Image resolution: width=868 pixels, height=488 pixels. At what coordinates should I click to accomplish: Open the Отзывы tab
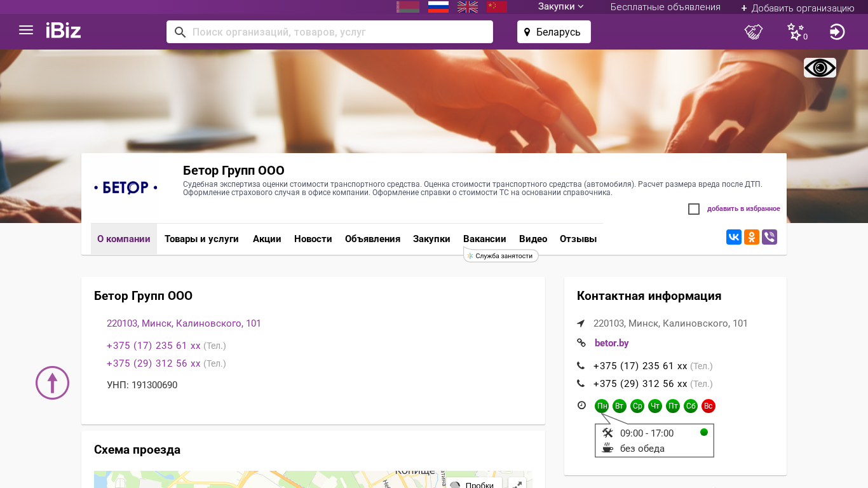(578, 239)
